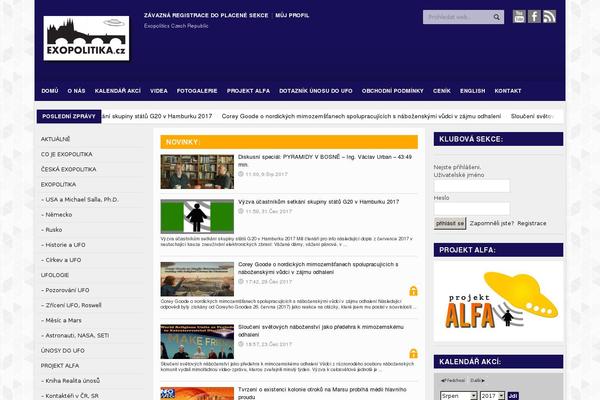Open the Pyramidy v Bosně video thumbnail

[197, 171]
